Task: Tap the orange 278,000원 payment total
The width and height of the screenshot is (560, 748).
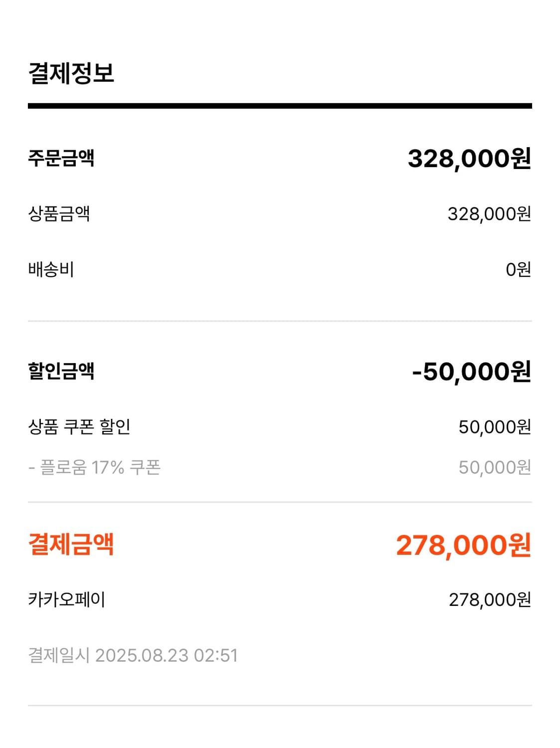Action: tap(463, 545)
